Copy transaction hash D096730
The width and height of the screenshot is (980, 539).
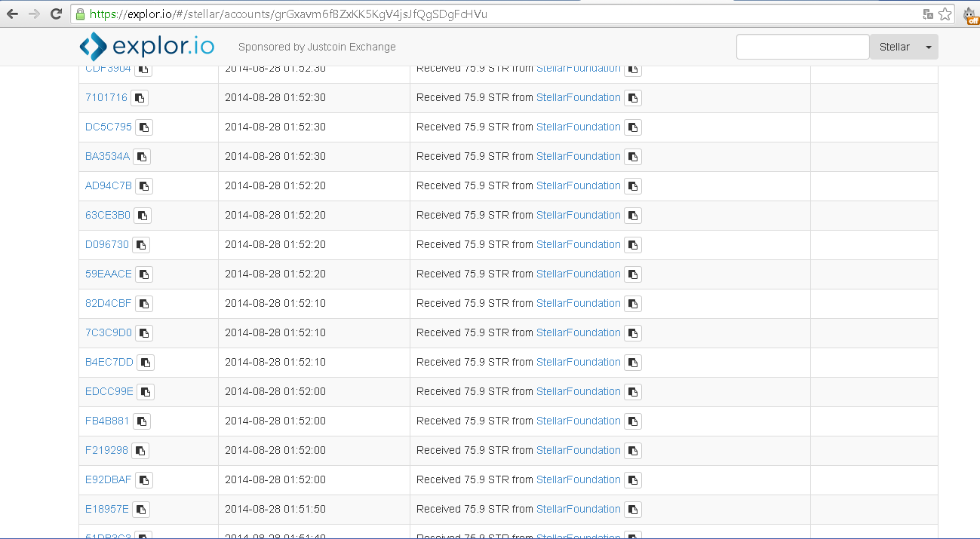tap(141, 245)
